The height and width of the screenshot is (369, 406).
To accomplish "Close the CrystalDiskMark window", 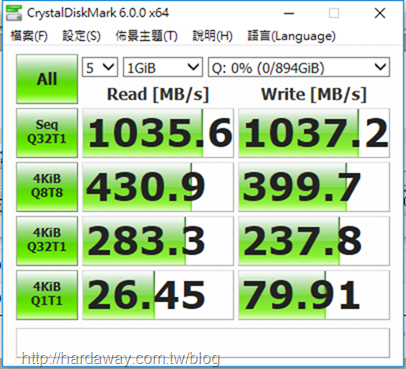I will [380, 13].
